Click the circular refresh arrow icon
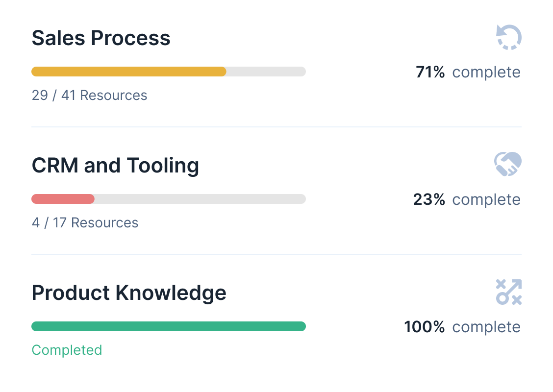 [x=509, y=38]
